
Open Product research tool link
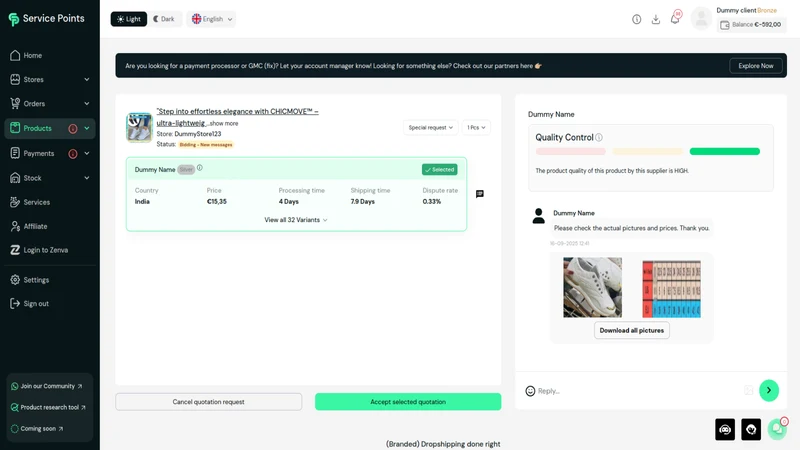point(48,407)
